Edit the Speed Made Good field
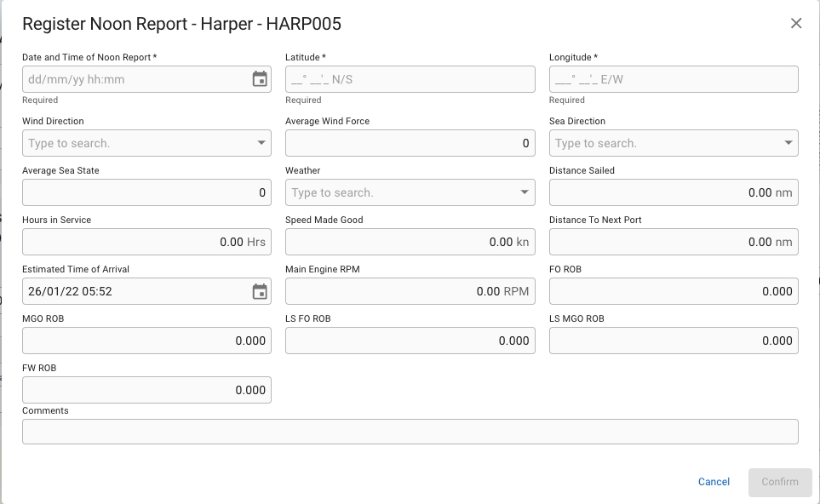 [410, 242]
